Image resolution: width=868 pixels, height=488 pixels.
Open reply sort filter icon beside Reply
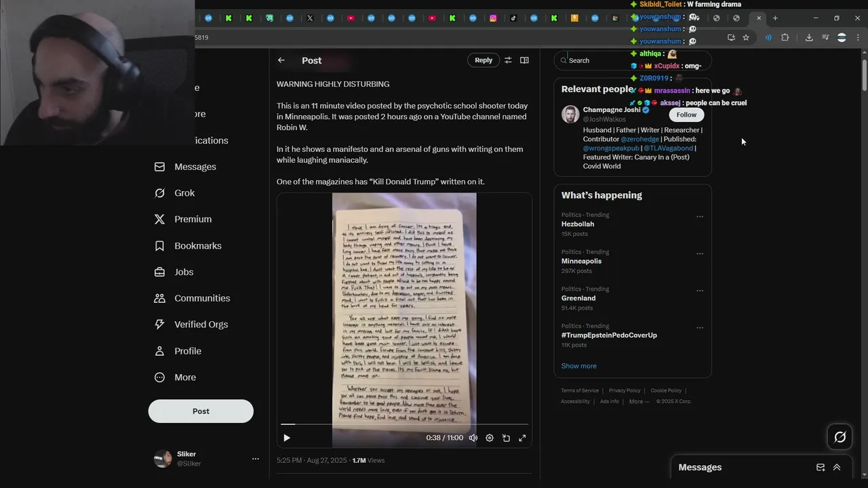[508, 60]
